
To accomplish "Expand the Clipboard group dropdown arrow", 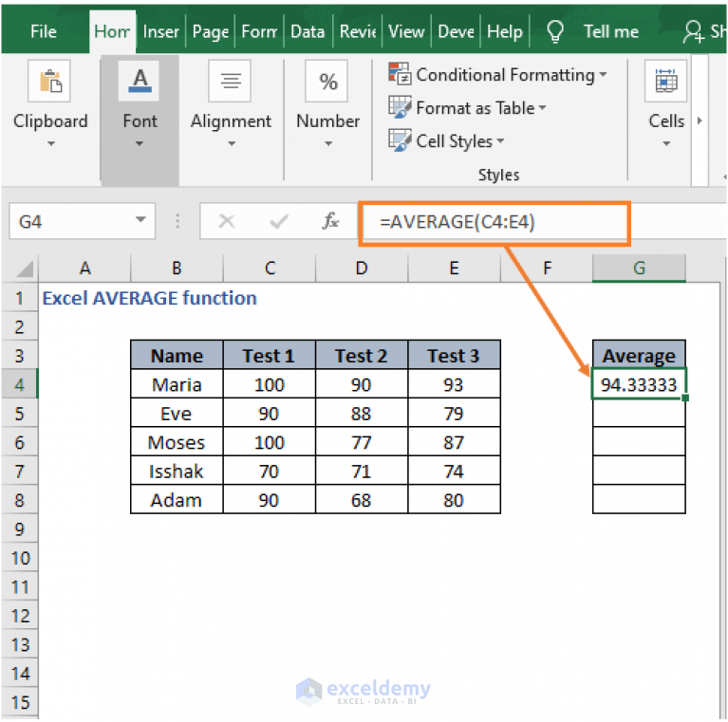I will coord(51,144).
